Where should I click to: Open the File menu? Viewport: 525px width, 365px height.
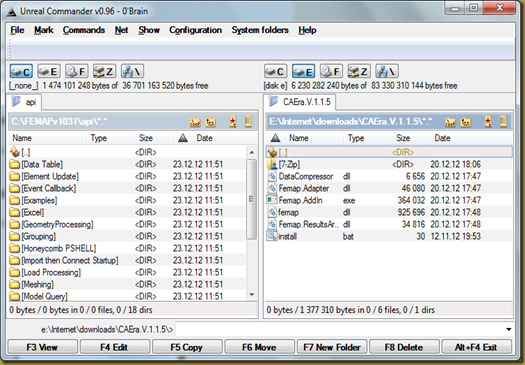[17, 30]
